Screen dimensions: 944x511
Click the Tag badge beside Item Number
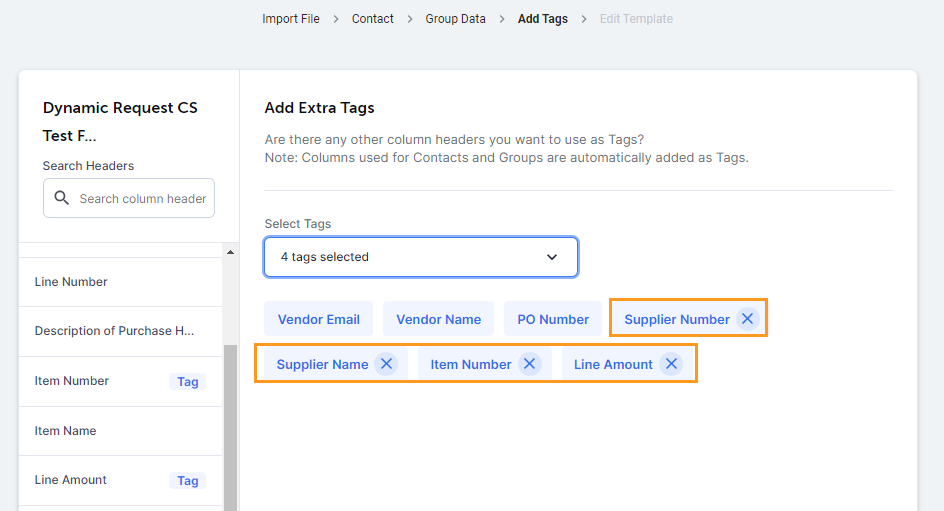click(x=187, y=381)
